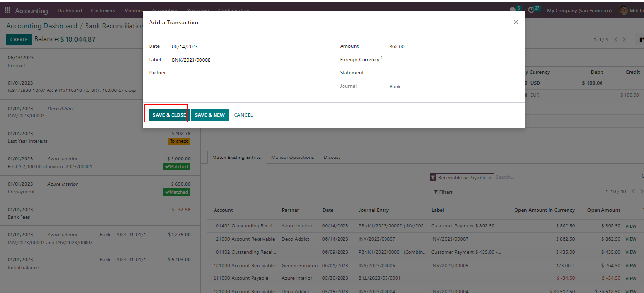Click Cancel in the transaction dialog

243,115
